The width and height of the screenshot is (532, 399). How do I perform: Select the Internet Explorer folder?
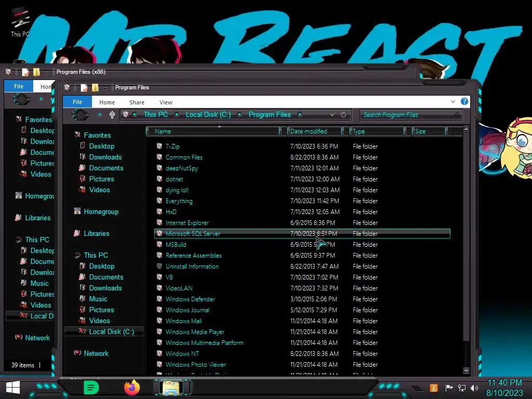(187, 223)
